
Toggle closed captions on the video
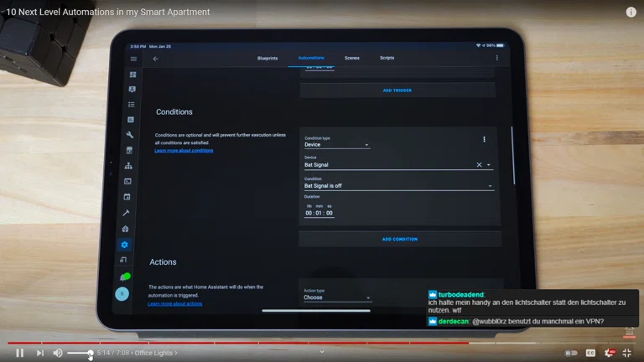[x=591, y=353]
